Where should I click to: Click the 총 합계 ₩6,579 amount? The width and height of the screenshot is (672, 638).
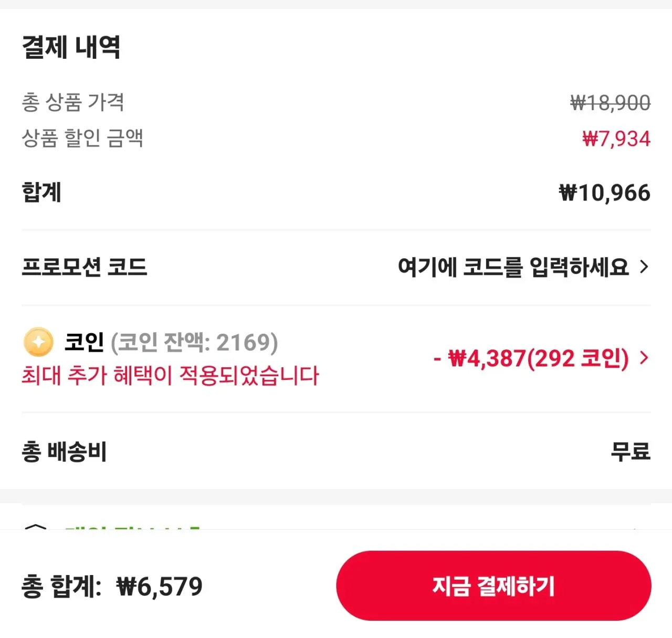pos(159,586)
